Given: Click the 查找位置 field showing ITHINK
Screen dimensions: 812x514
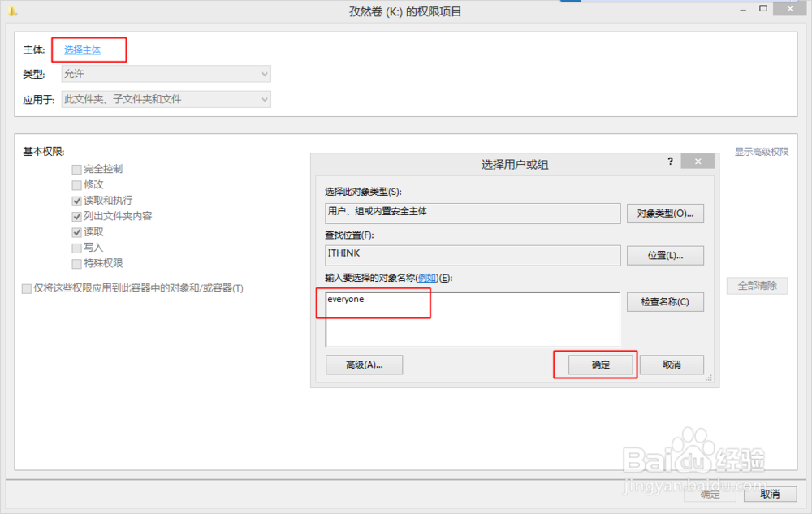Looking at the screenshot, I should click(x=473, y=255).
